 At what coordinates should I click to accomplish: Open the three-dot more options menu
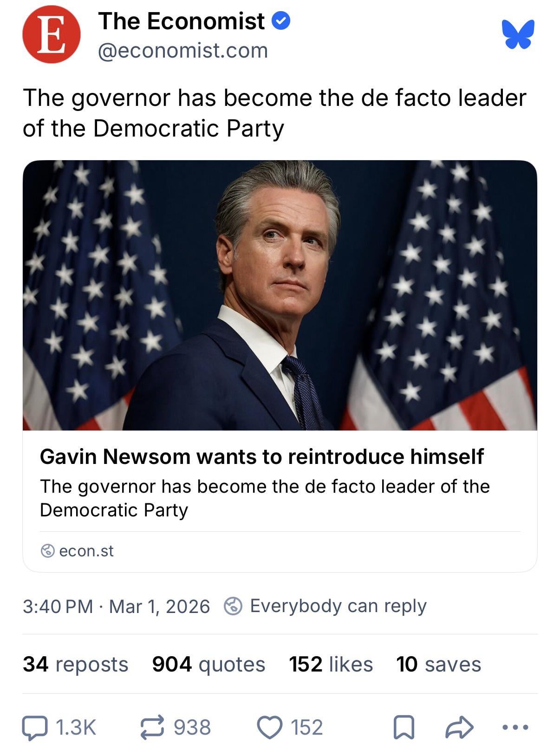click(x=515, y=727)
